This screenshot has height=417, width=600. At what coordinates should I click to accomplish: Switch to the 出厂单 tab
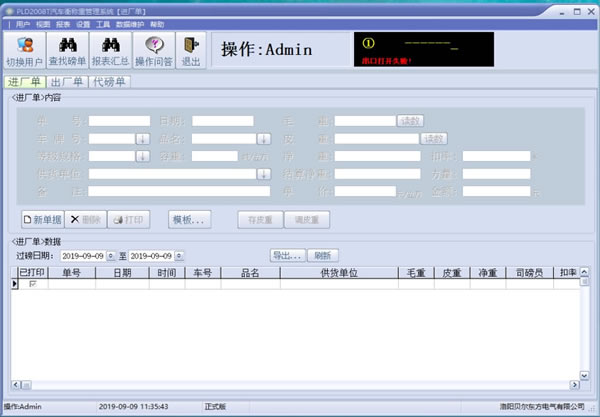pyautogui.click(x=67, y=82)
